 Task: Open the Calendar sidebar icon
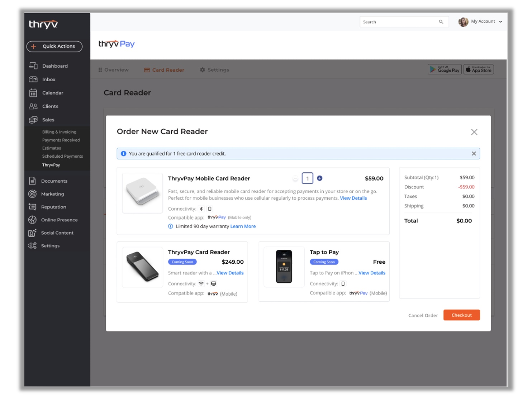pos(33,93)
